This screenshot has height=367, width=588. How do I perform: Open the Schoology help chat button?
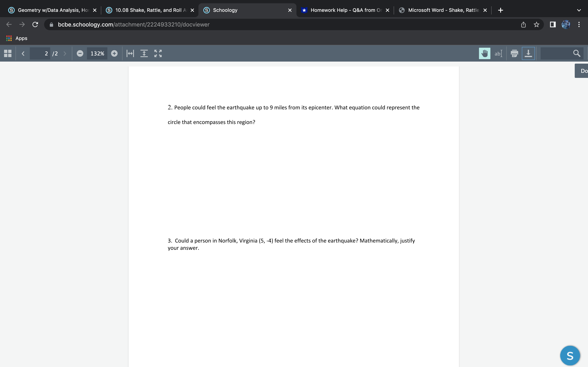tap(570, 356)
